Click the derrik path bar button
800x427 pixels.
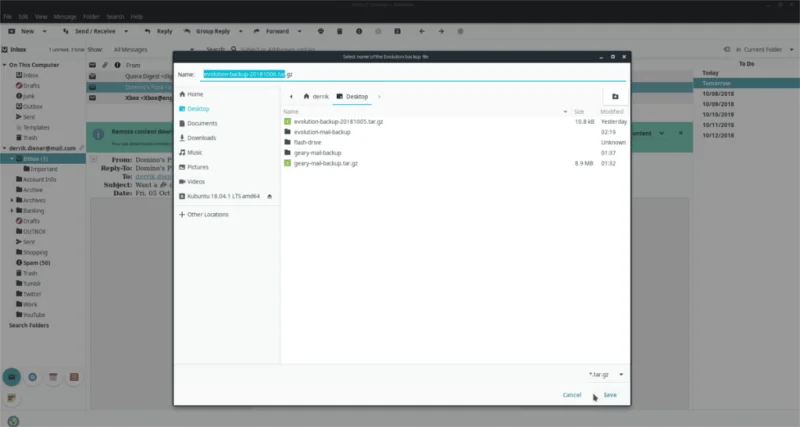pyautogui.click(x=316, y=96)
